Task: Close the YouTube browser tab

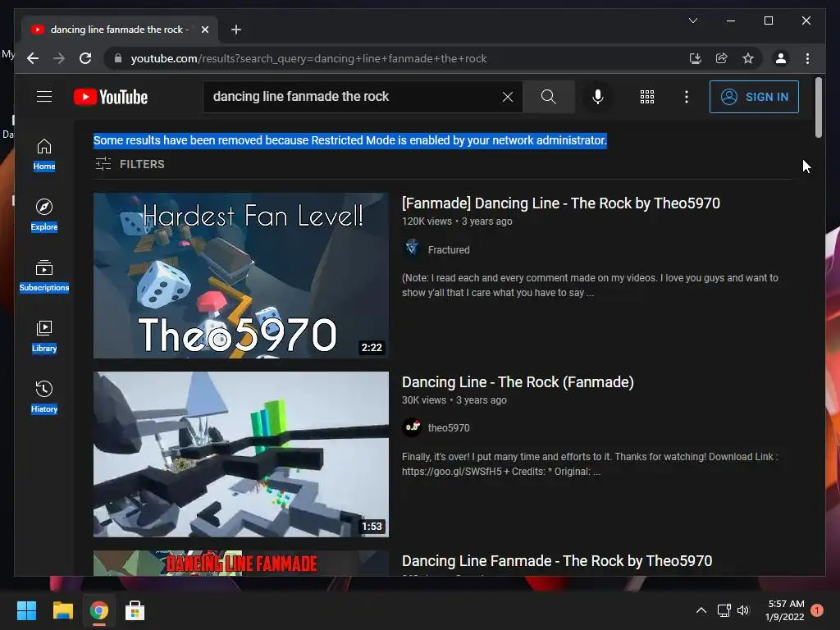Action: pos(204,30)
